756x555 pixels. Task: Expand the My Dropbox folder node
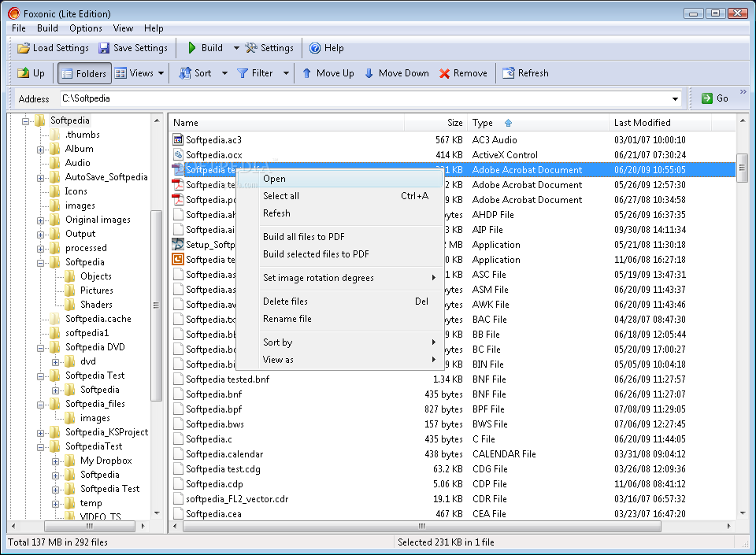55,461
